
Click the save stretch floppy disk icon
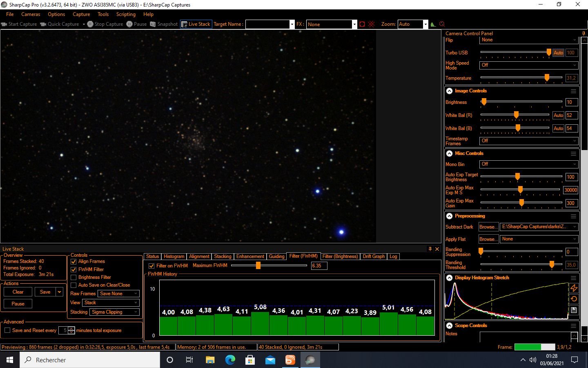pos(574,310)
